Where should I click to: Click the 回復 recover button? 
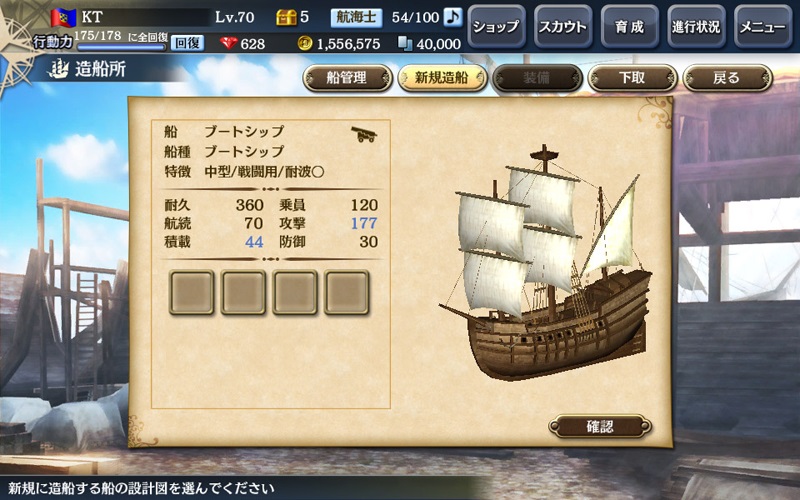(x=187, y=43)
